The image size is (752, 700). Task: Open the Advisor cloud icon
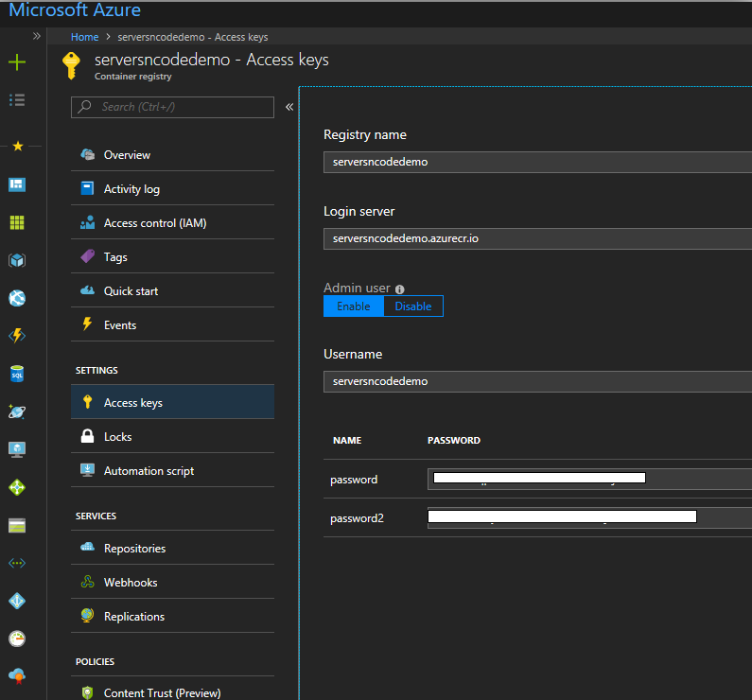pyautogui.click(x=17, y=676)
